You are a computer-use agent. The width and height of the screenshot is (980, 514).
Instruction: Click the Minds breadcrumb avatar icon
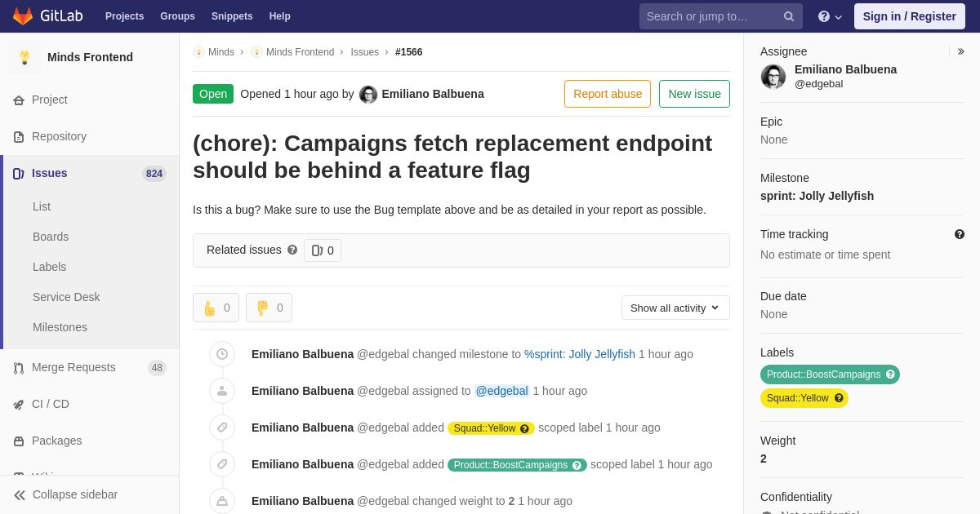(198, 52)
